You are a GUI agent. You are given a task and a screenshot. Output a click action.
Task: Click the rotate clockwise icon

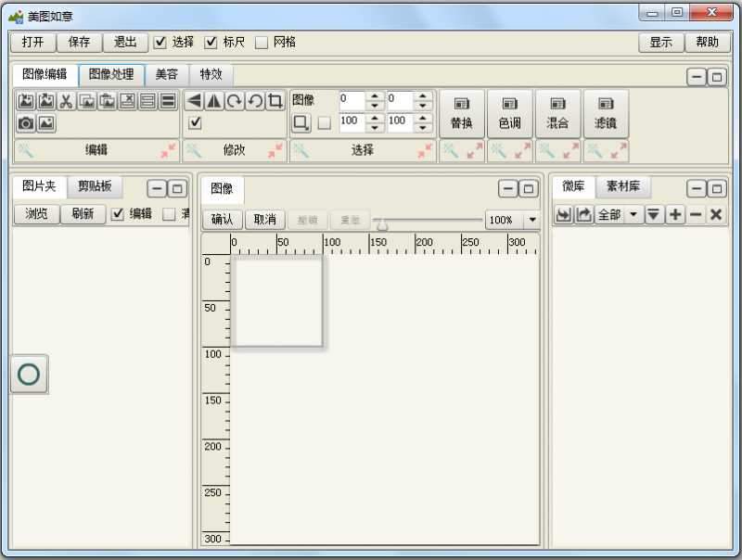coord(234,101)
